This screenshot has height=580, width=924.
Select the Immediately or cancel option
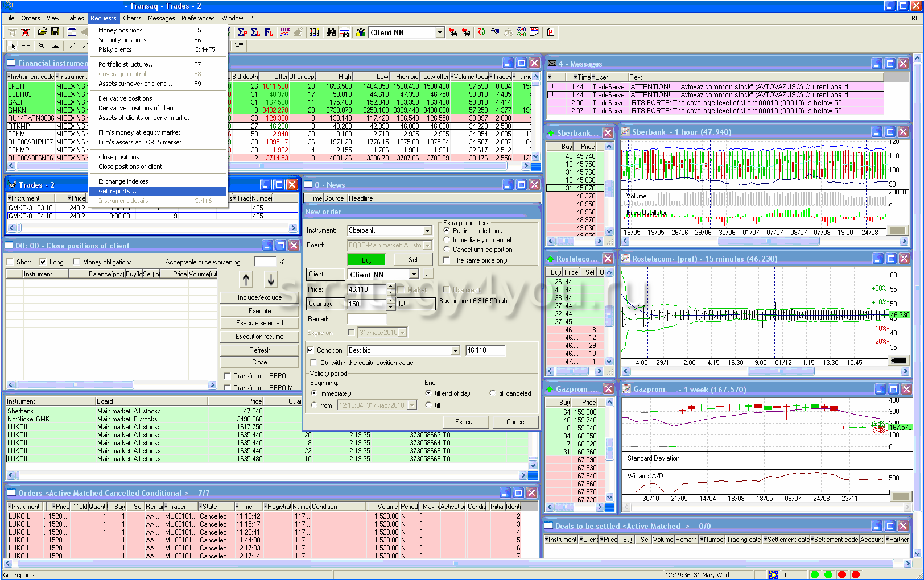pos(447,240)
